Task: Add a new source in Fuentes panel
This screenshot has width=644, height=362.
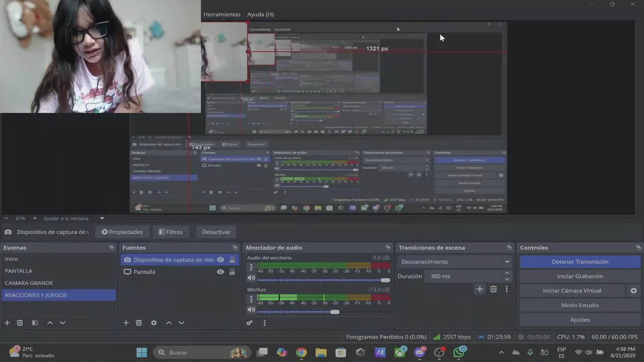Action: [126, 323]
